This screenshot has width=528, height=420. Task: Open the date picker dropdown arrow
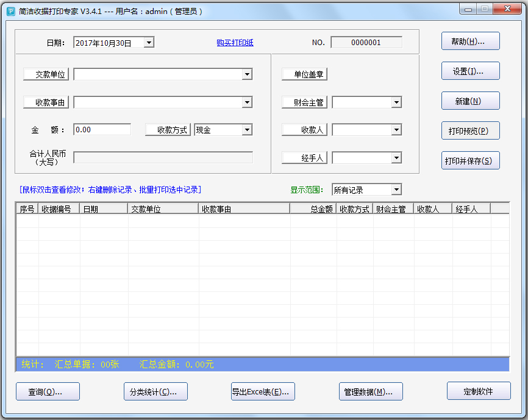pos(149,43)
